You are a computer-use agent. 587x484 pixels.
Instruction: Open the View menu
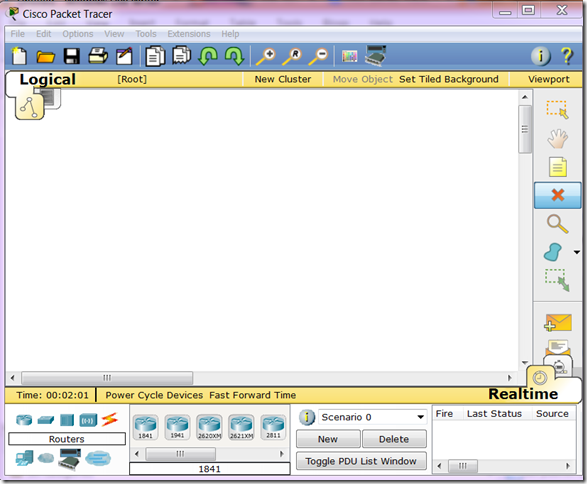coord(114,34)
